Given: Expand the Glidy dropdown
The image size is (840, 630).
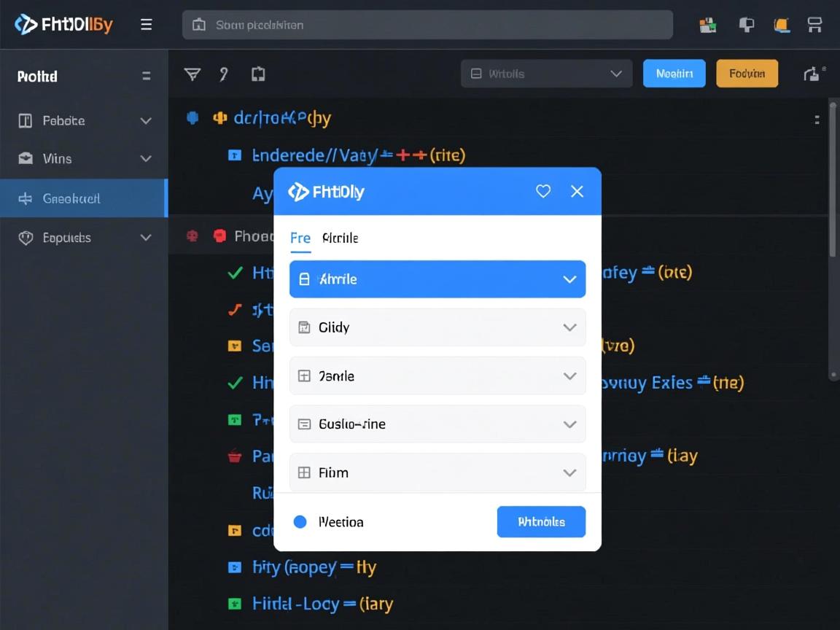Looking at the screenshot, I should tap(437, 327).
